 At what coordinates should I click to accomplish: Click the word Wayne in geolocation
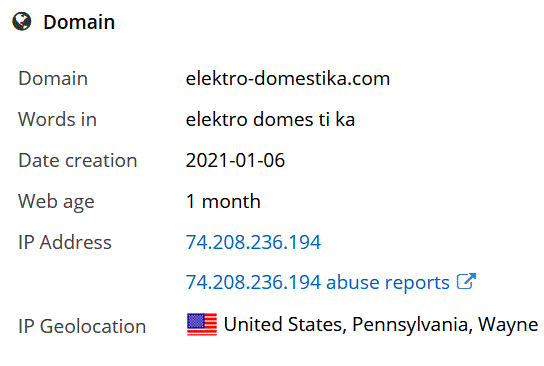(x=508, y=325)
